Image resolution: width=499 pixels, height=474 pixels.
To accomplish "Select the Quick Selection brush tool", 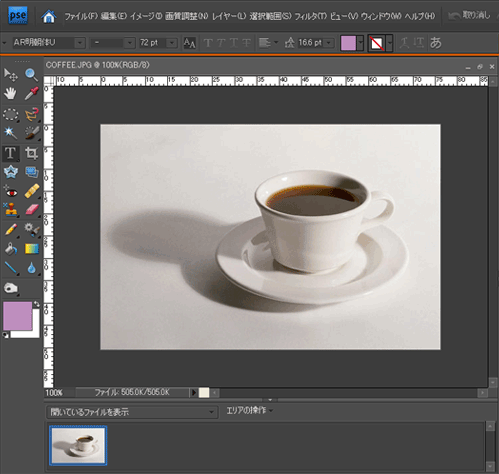I will point(31,133).
